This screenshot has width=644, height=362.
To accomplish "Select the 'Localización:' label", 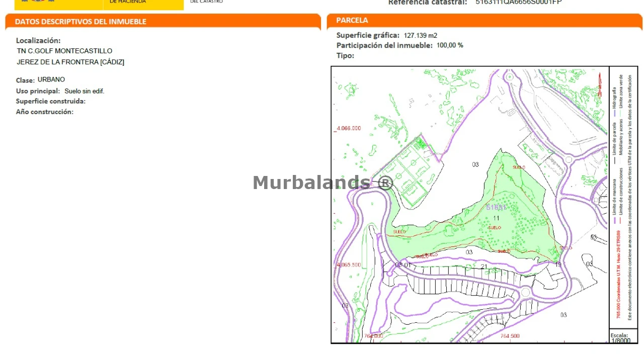I will click(38, 40).
